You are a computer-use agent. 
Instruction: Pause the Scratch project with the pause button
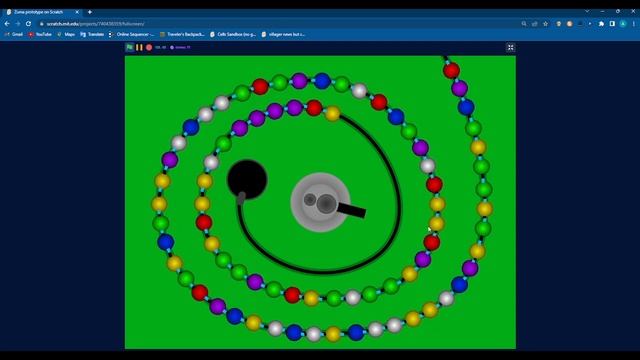point(139,47)
